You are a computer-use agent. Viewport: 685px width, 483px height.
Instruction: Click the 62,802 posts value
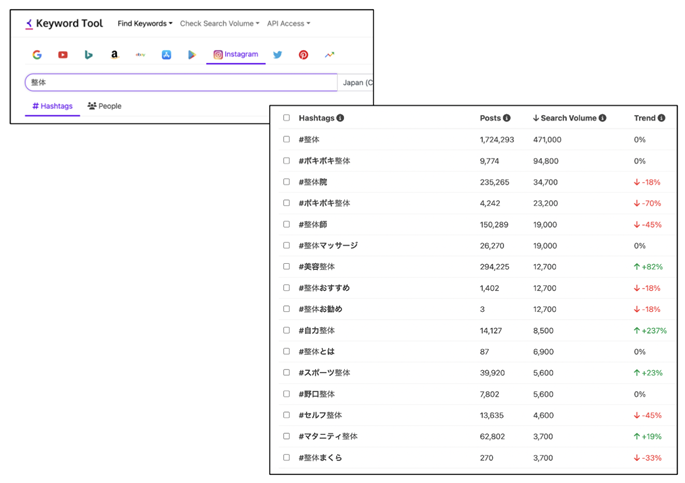tap(492, 437)
